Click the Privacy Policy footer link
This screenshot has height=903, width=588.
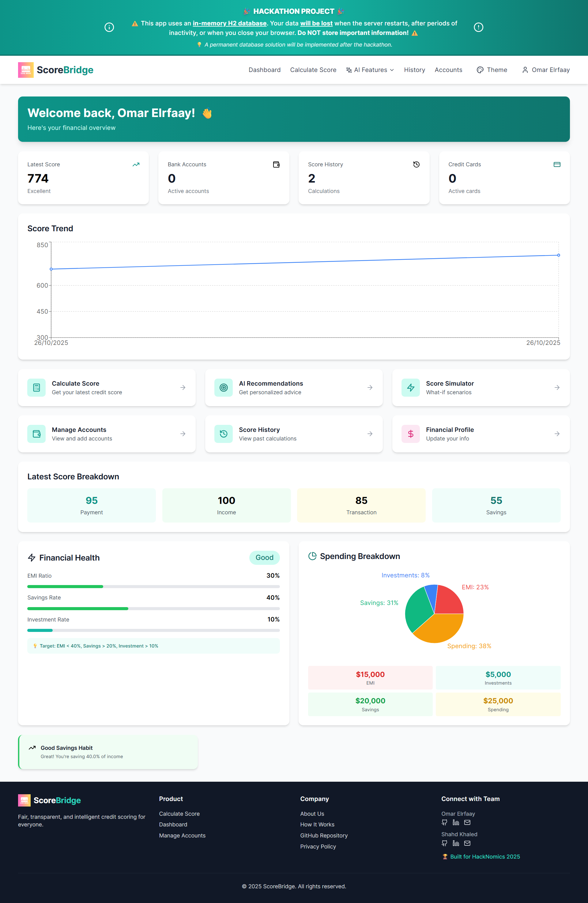(318, 846)
